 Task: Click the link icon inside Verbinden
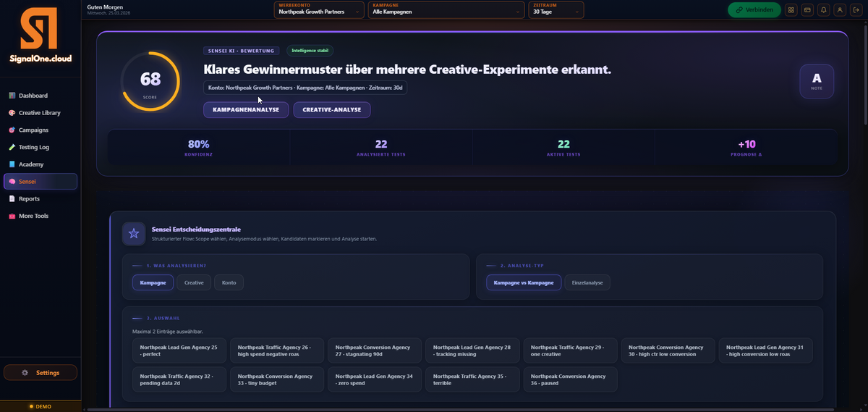coord(740,10)
